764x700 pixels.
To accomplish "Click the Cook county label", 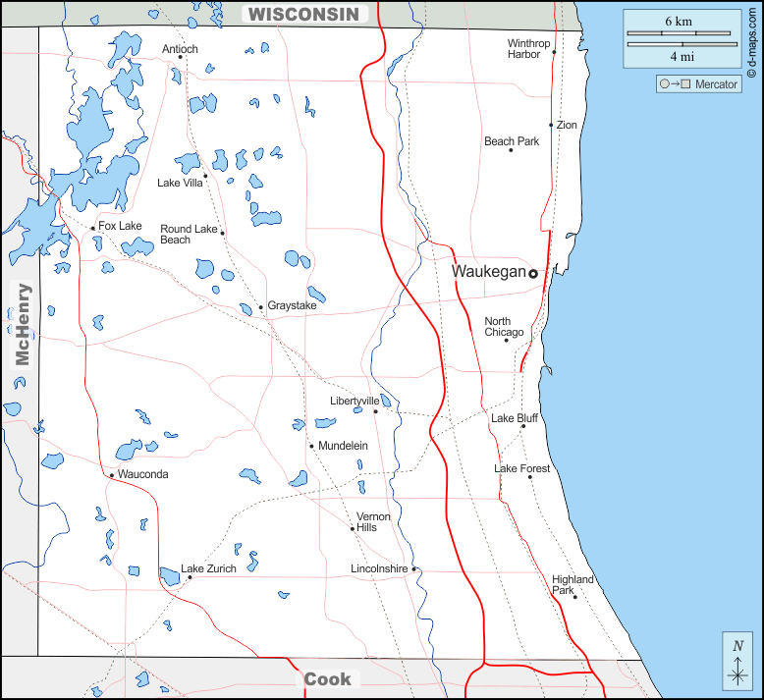I will pos(327,679).
